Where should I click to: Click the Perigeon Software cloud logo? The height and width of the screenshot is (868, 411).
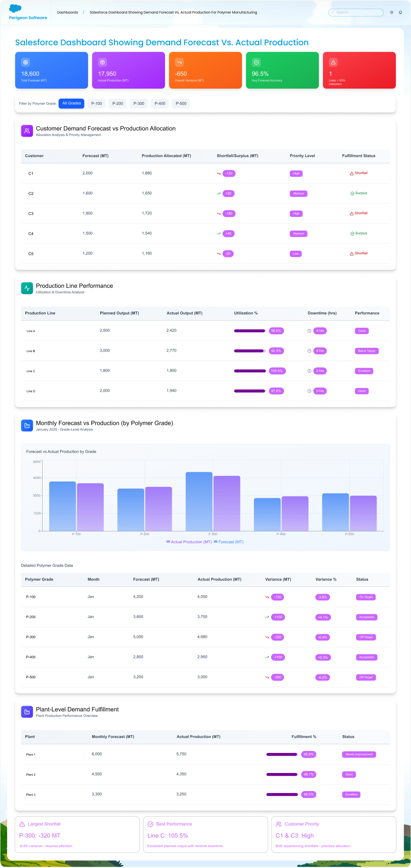15,8
